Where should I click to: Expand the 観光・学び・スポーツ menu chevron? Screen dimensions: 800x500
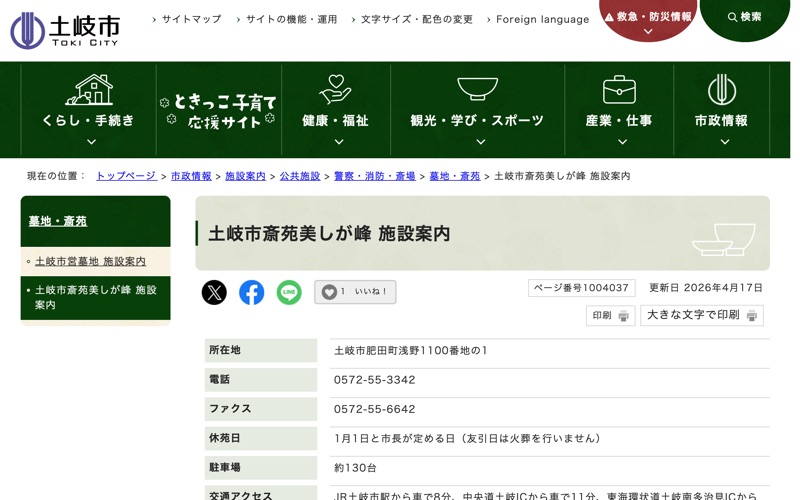[x=481, y=142]
